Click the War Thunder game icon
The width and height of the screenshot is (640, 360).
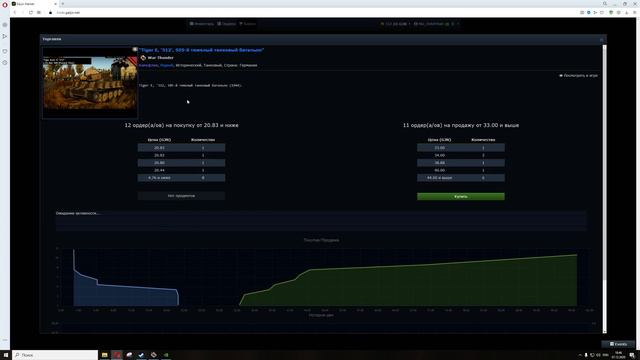pyautogui.click(x=143, y=58)
